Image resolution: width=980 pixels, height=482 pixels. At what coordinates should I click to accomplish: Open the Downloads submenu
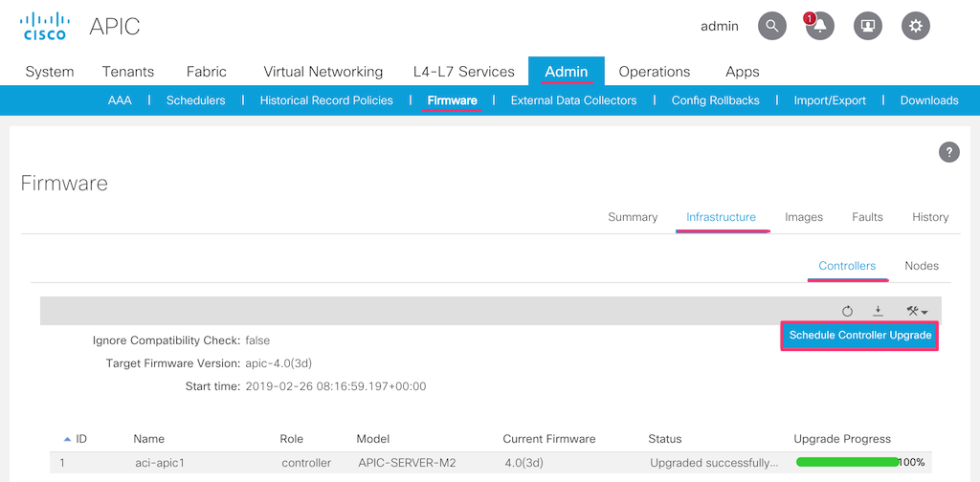coord(929,100)
